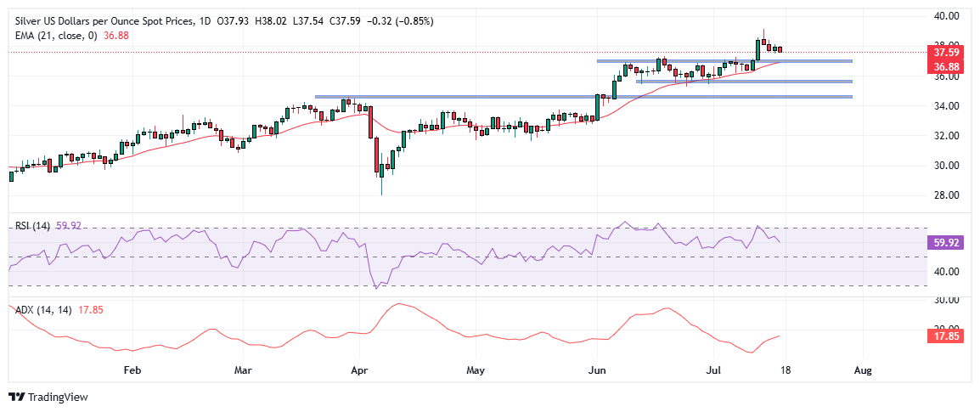Open the RSI (14) indicator legend
Screen dimensions: 980x412
(x=30, y=226)
